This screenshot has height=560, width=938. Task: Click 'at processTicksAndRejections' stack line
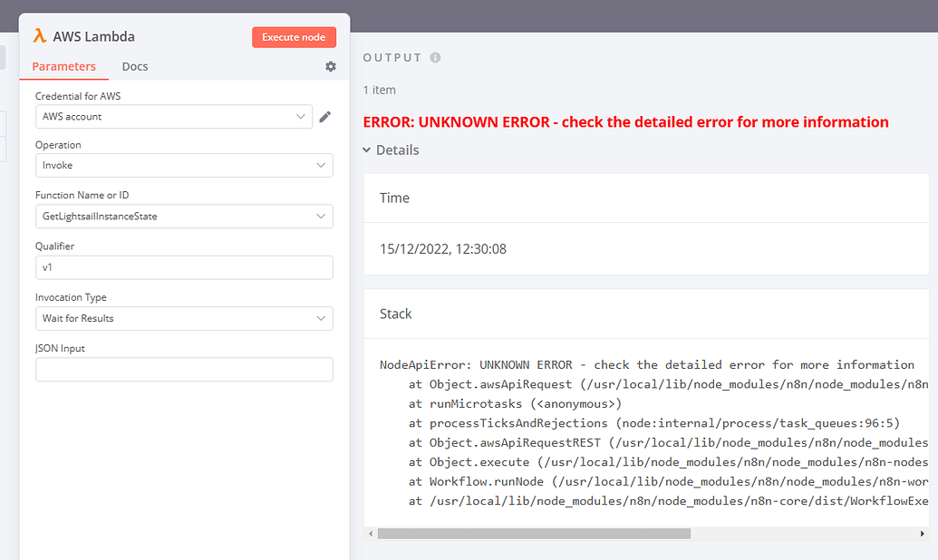point(653,423)
